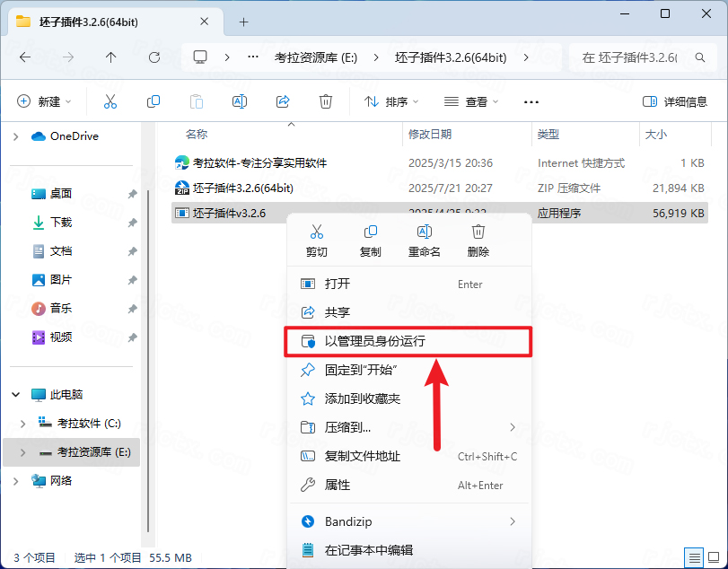Click the Paste icon in the toolbar
The width and height of the screenshot is (728, 569).
pyautogui.click(x=197, y=101)
